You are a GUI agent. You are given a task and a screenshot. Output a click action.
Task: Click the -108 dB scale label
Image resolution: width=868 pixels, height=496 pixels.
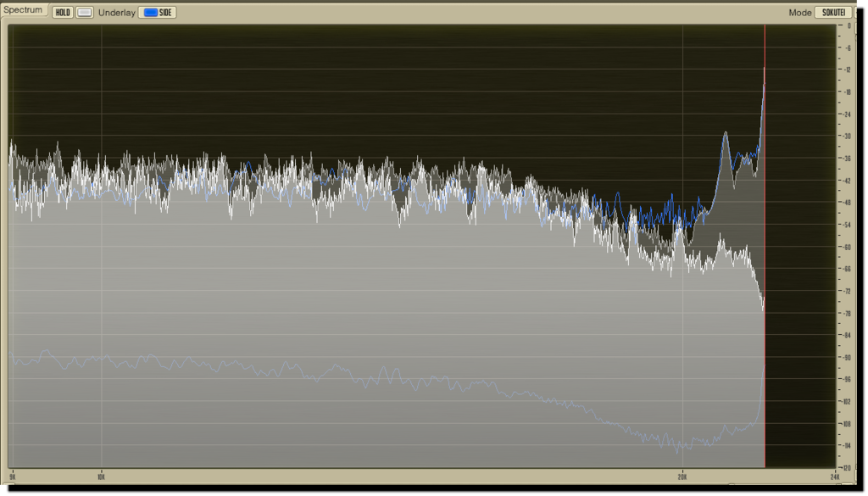click(x=847, y=424)
